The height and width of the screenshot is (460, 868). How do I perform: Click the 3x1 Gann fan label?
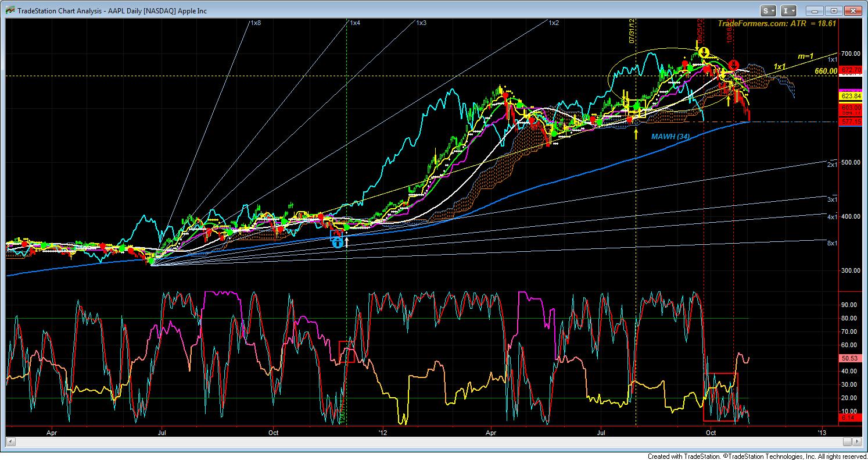pos(832,199)
